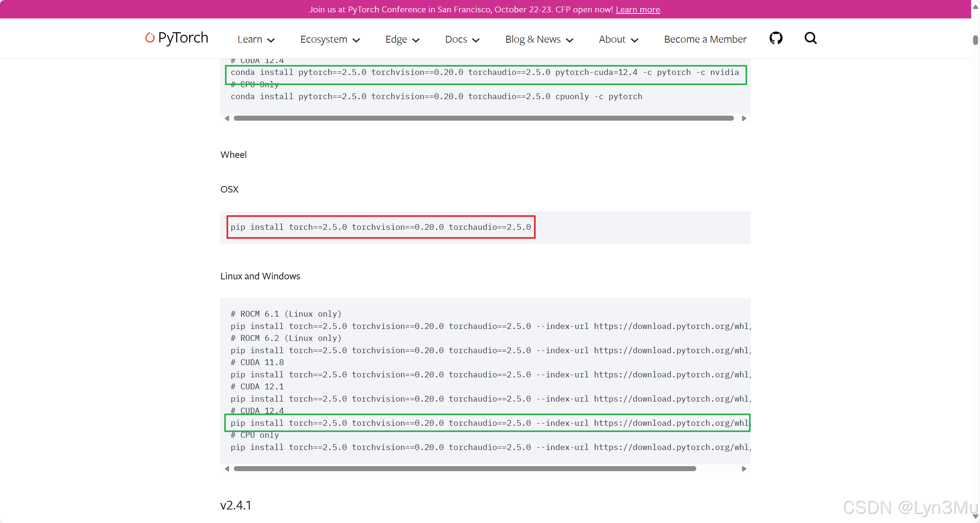Expand the Ecosystem dropdown menu
Screen dimensions: 980x523
tap(330, 40)
